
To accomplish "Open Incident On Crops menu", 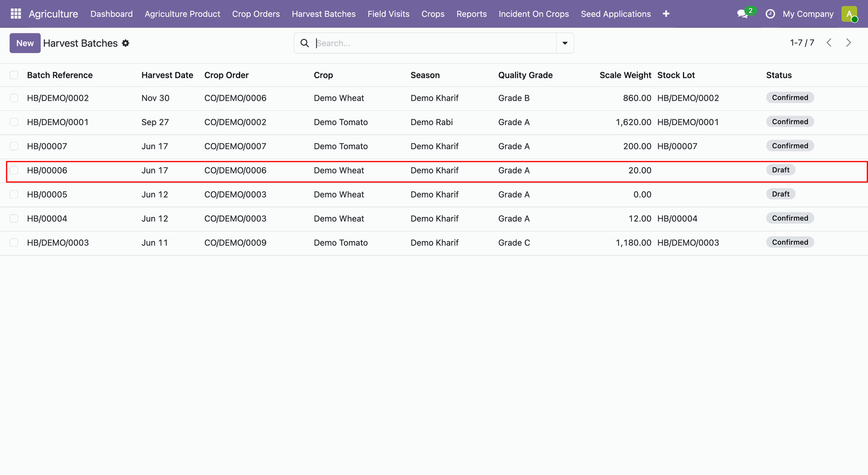I will [x=534, y=14].
